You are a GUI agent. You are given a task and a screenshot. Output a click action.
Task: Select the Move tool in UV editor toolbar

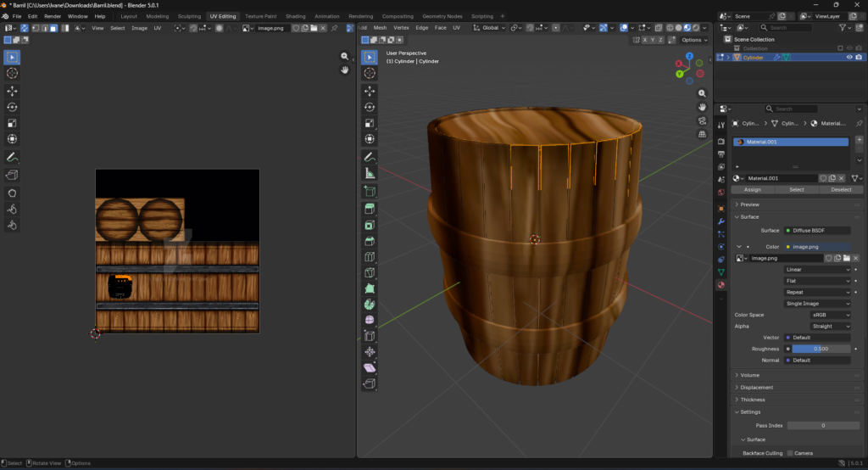(13, 90)
